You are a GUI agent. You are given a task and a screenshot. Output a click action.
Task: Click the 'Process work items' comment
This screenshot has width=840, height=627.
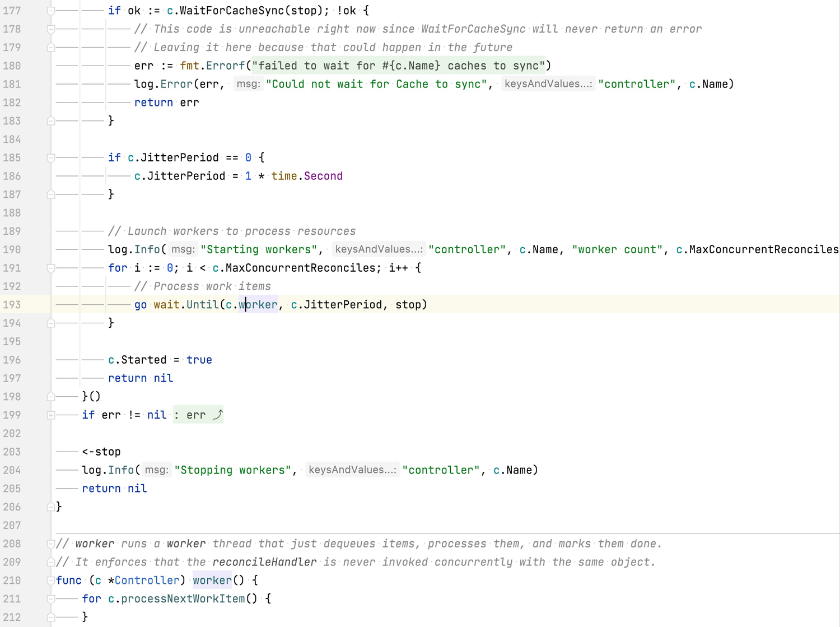(x=203, y=286)
